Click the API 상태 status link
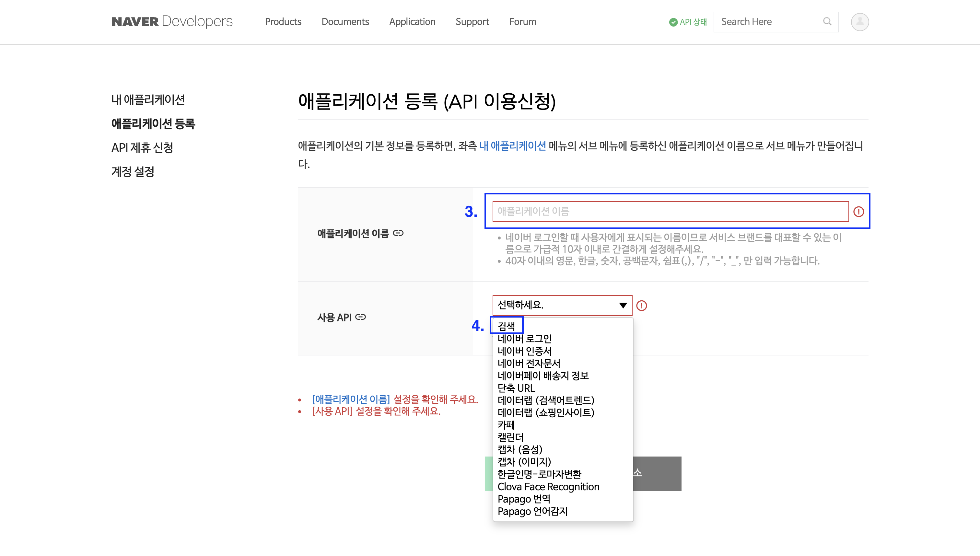 click(688, 22)
